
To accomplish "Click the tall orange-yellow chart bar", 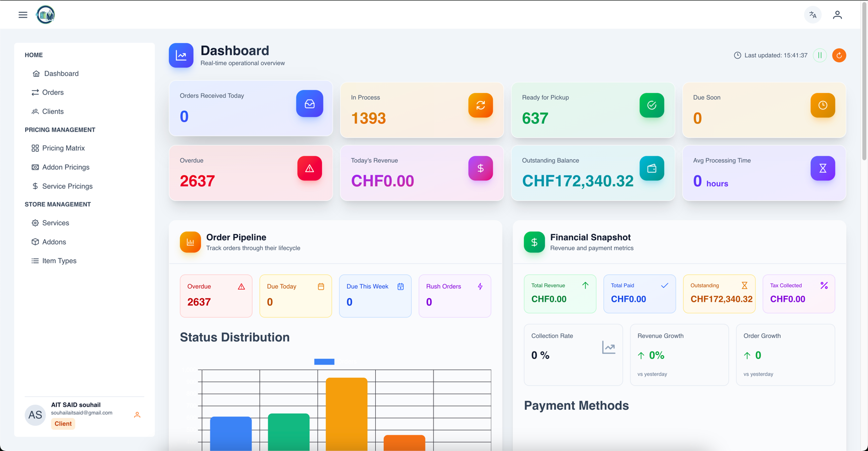I will (x=347, y=414).
